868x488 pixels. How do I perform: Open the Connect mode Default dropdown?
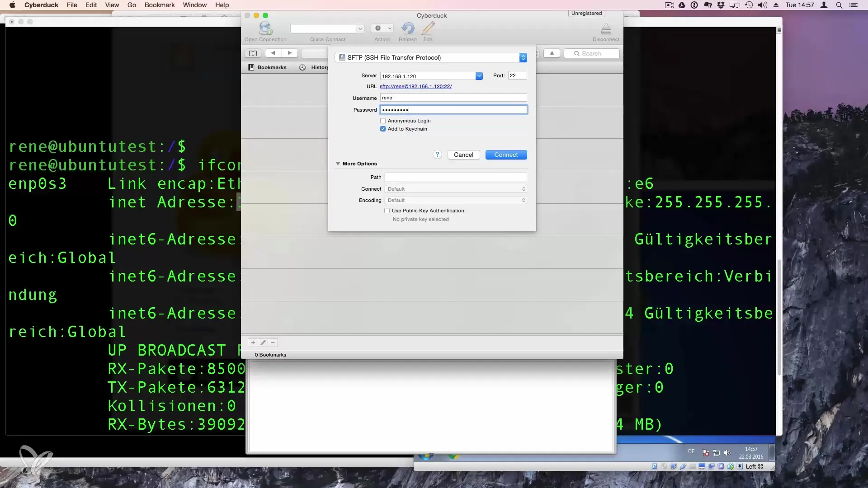pos(456,189)
